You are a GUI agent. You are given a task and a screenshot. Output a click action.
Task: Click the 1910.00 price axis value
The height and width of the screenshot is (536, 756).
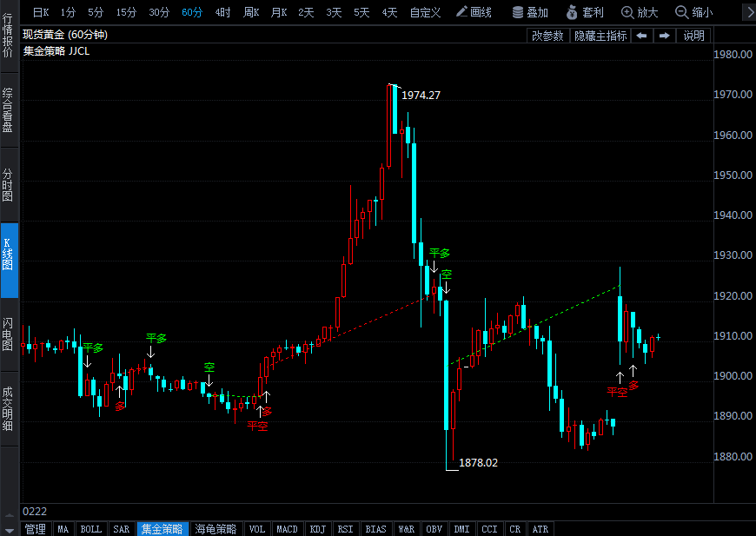tap(733, 335)
